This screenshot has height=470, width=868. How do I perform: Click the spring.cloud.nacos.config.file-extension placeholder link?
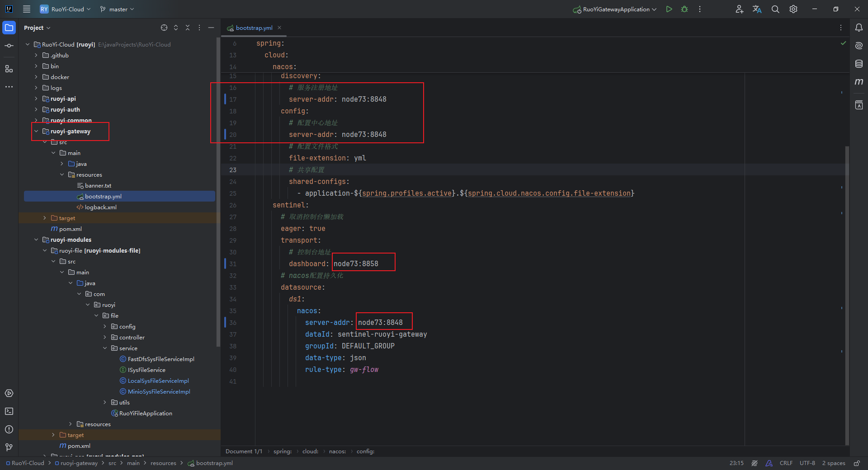(x=549, y=193)
